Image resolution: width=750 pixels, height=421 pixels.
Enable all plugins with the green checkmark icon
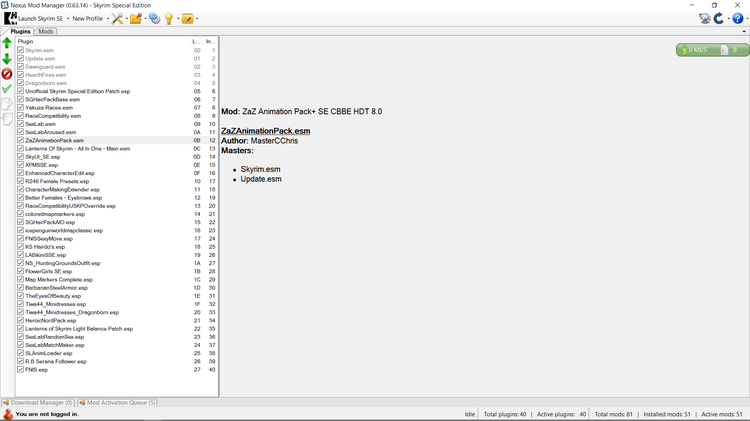[7, 89]
